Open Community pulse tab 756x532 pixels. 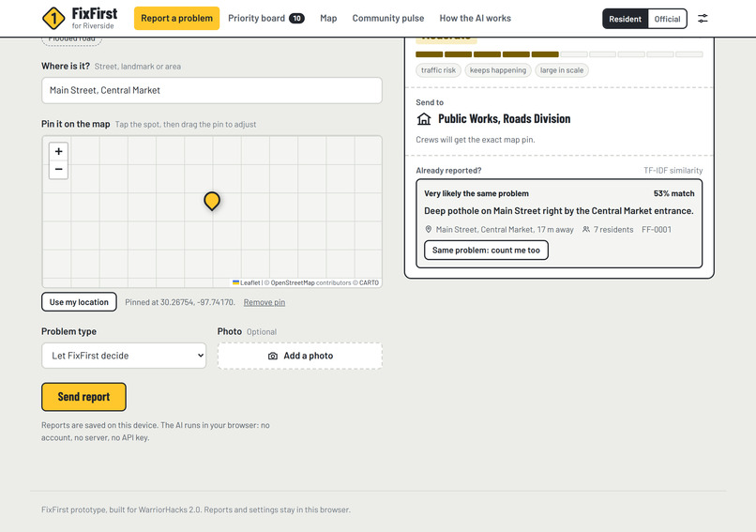[x=388, y=19]
